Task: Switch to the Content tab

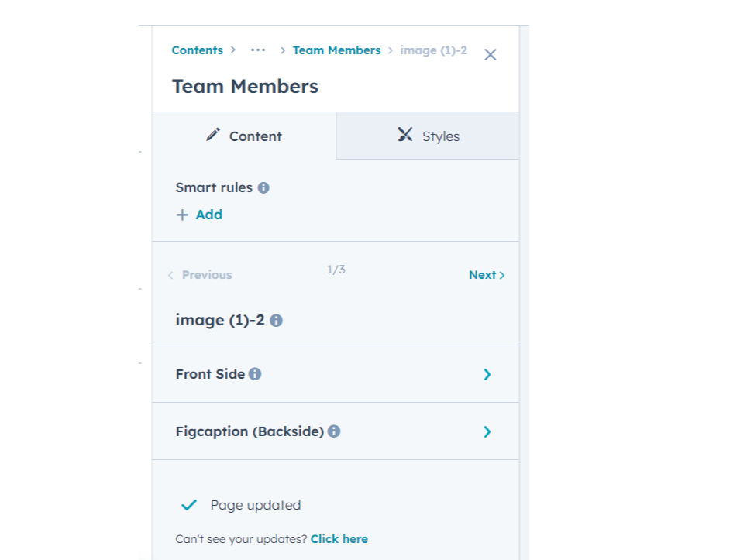Action: 244,136
